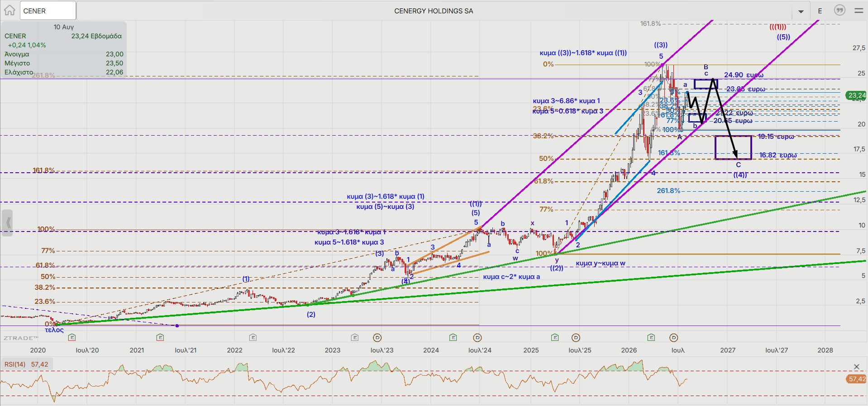Click the '10 Αυγ' date in info box

[x=64, y=27]
